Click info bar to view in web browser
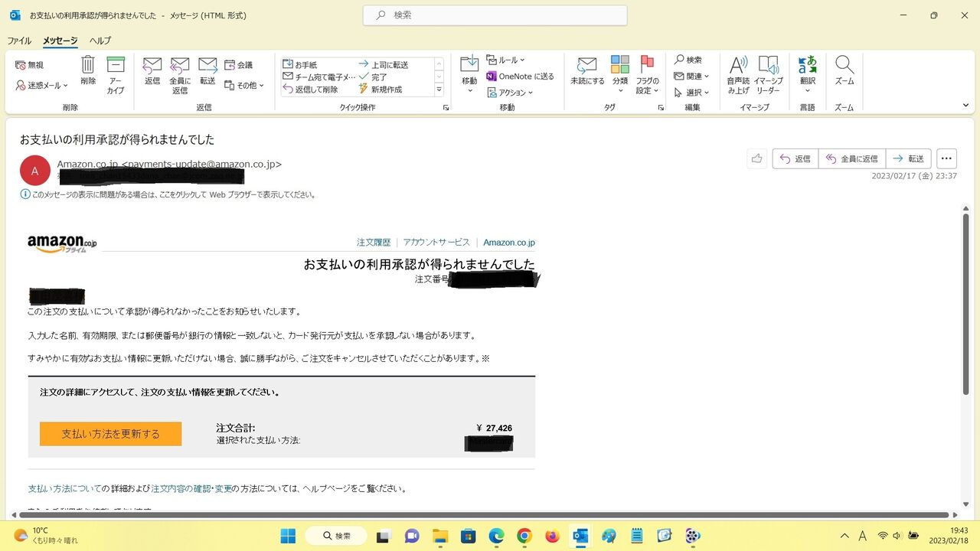The width and height of the screenshot is (980, 551). click(x=168, y=194)
